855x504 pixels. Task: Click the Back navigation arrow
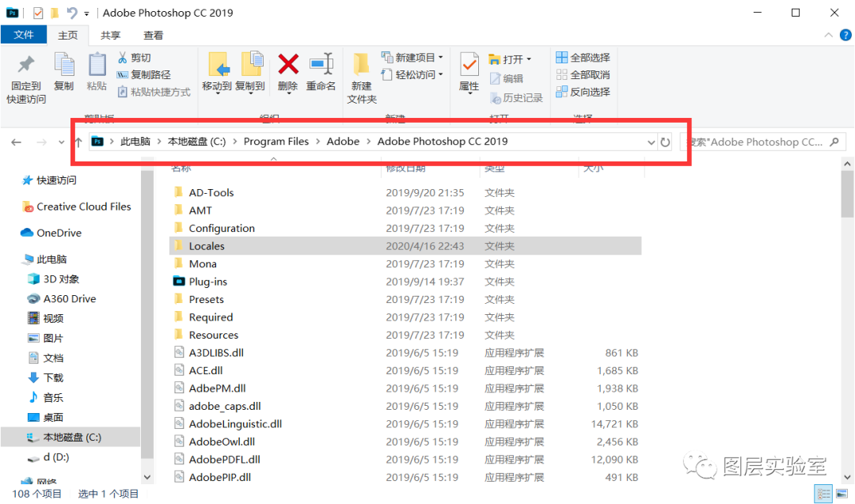click(17, 142)
